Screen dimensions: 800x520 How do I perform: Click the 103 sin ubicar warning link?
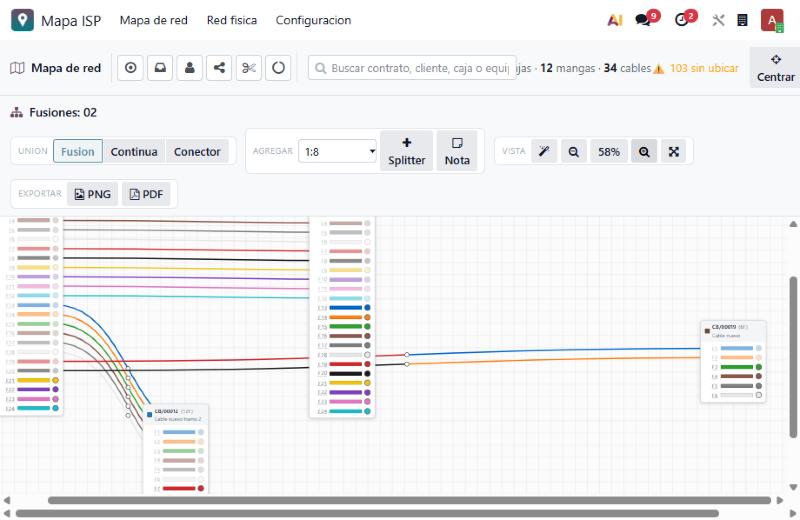pos(704,68)
